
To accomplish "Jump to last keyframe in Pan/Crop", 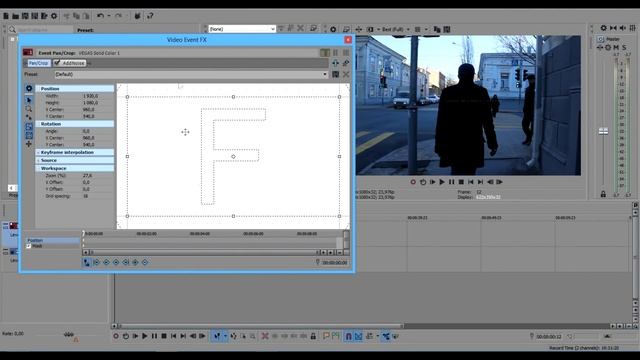I will pyautogui.click(x=126, y=262).
